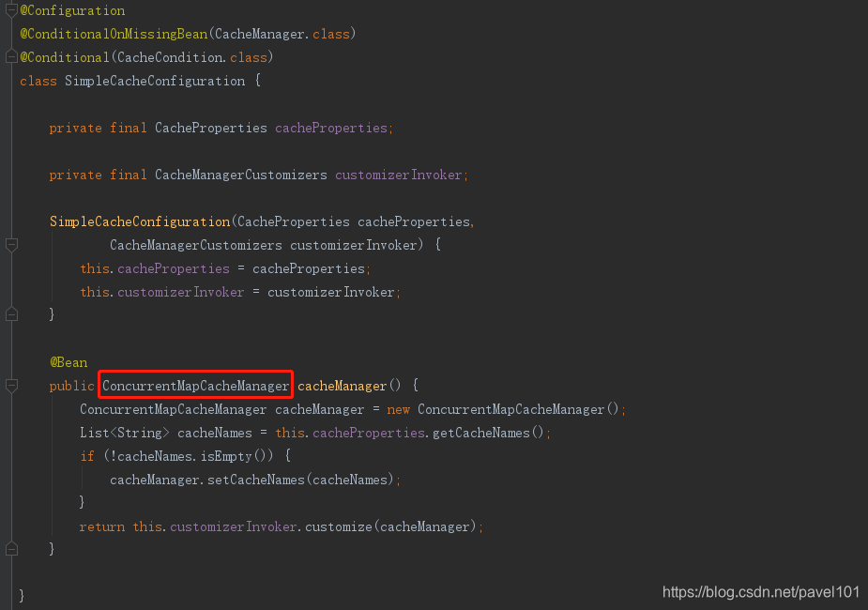
Task: Click the return keyword
Action: click(102, 526)
